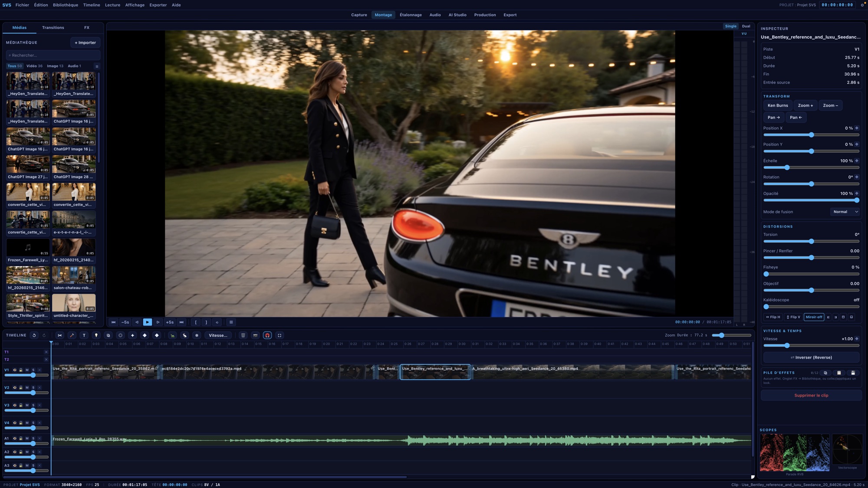Click the Rechercher search field
Viewport: 868px width, 488px height.
coord(53,56)
